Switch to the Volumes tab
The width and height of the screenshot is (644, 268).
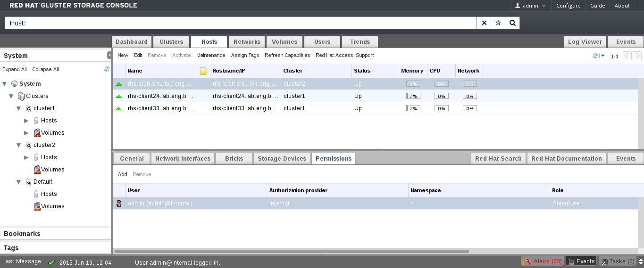[284, 42]
